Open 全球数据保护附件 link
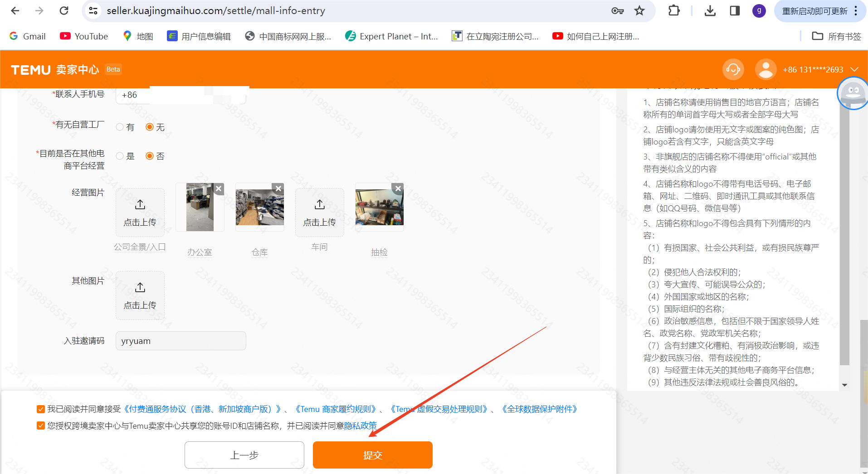Viewport: 868px width, 474px height. (539, 409)
